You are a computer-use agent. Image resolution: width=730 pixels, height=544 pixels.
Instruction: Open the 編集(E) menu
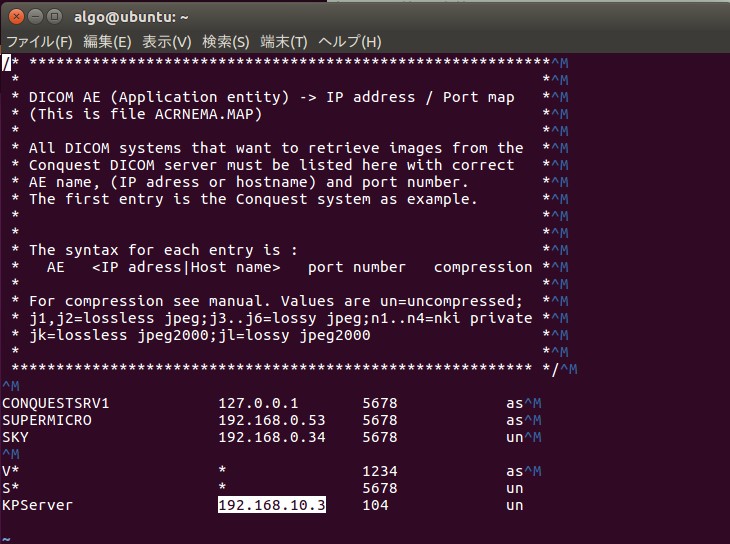[107, 42]
